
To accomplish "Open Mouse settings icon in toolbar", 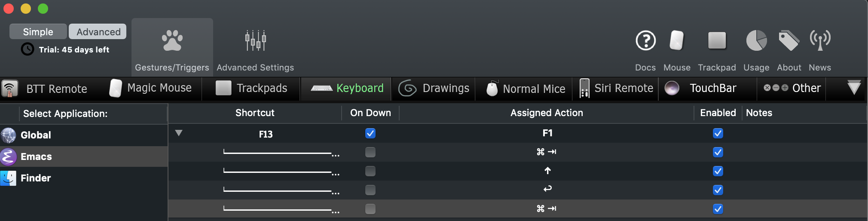I will 677,41.
